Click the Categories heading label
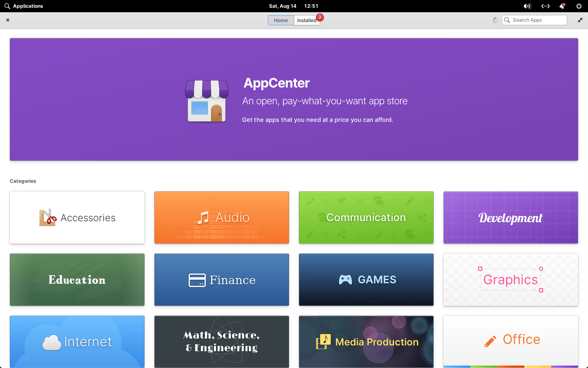The image size is (588, 368). pyautogui.click(x=23, y=181)
